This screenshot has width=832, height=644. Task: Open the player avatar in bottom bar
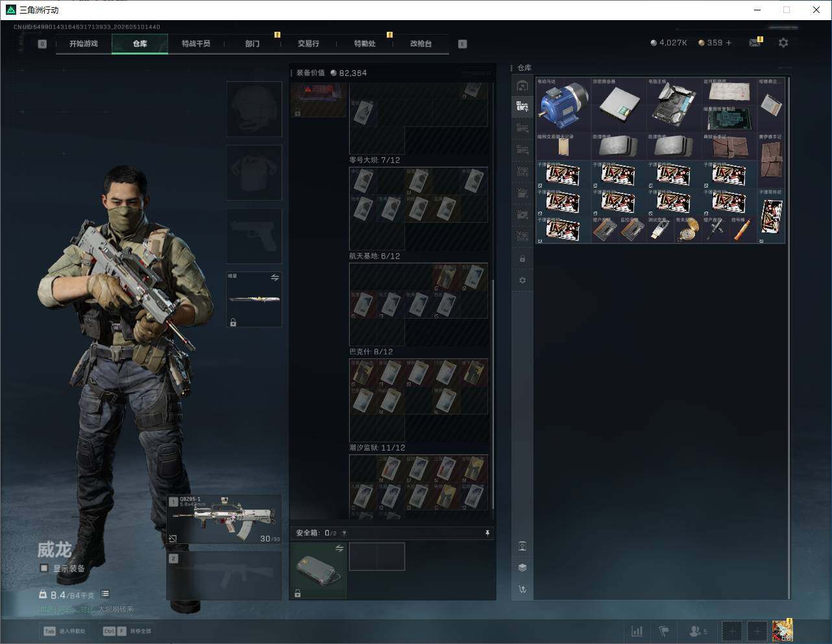[783, 630]
